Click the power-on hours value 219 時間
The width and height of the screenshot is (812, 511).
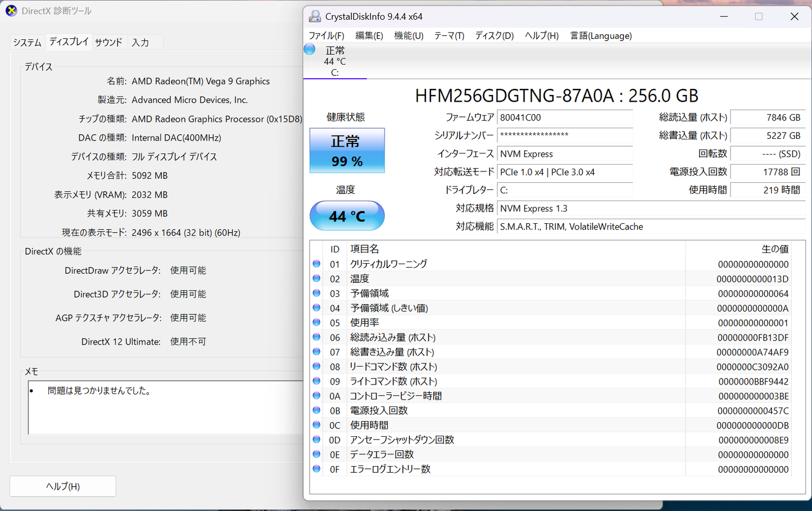click(768, 190)
